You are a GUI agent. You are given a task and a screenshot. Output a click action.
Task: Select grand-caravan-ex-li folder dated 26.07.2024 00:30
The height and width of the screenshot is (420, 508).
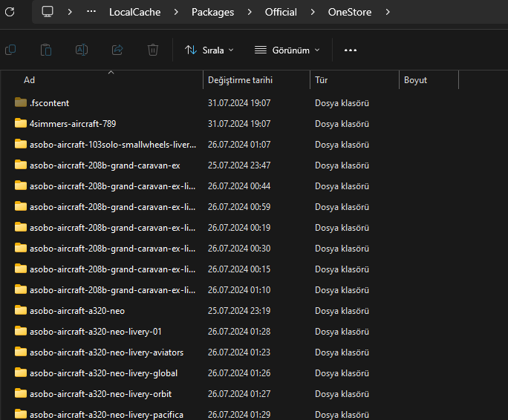21,248
